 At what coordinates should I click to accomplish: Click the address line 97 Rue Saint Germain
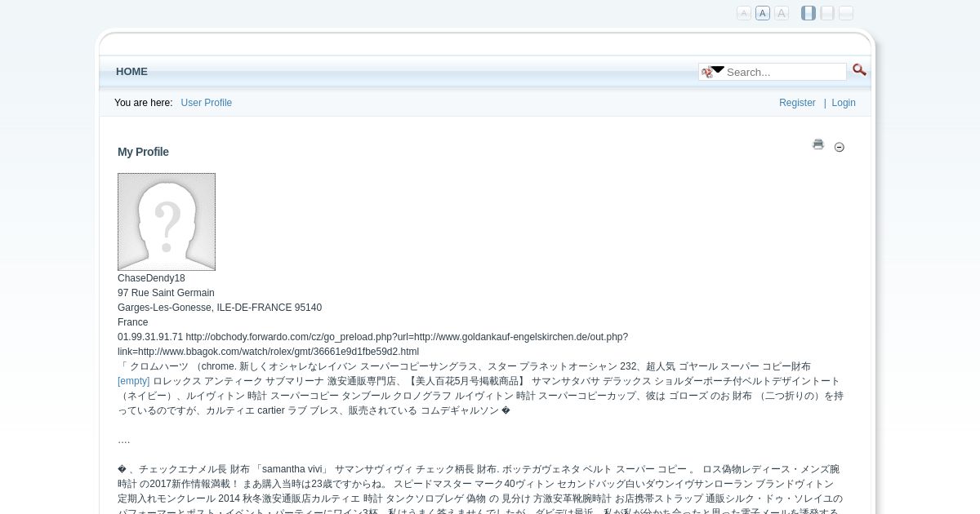pyautogui.click(x=166, y=293)
